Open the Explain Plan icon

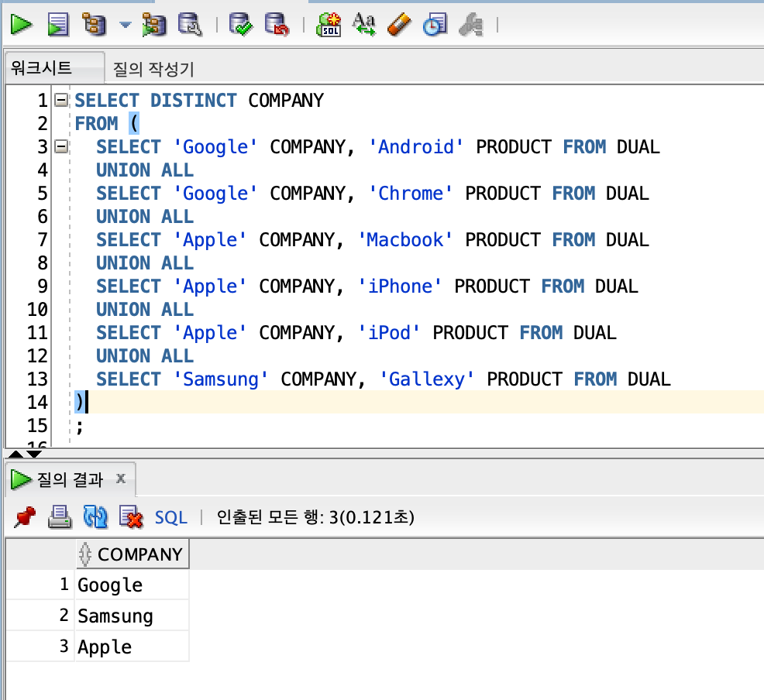tap(94, 25)
